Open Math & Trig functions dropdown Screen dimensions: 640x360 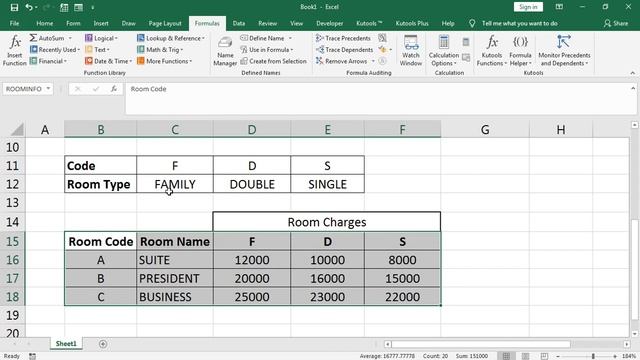tap(160, 49)
